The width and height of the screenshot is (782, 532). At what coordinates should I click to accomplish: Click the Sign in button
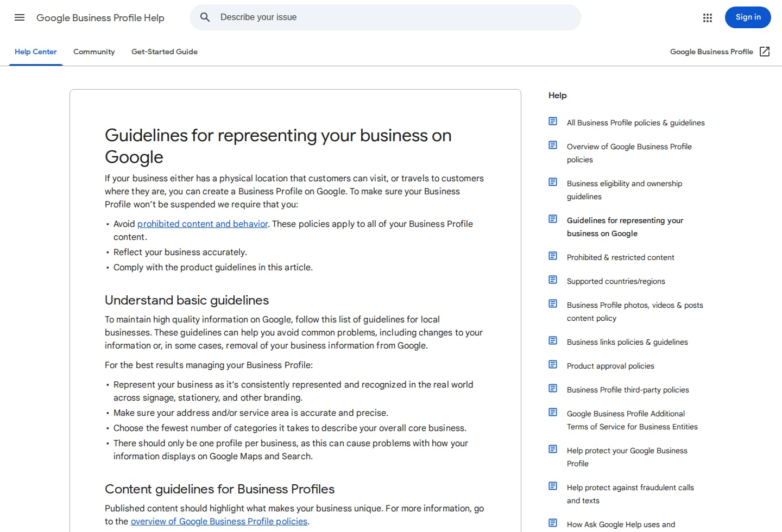point(748,17)
